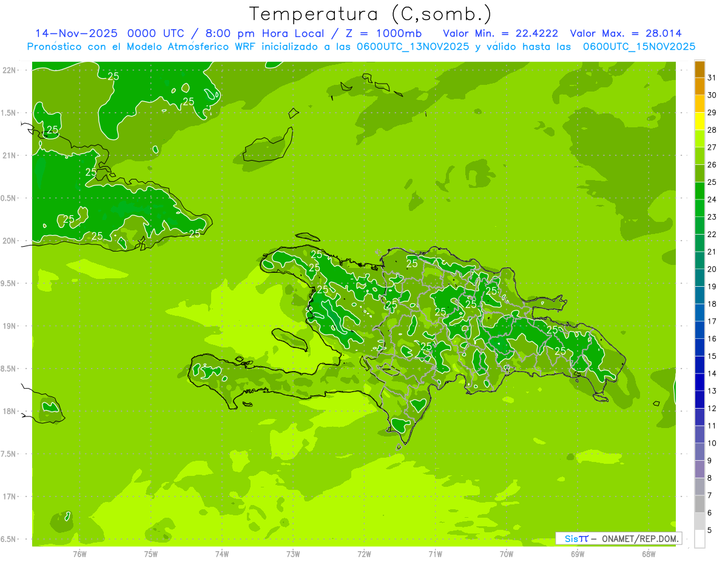Click the green swatch between 24 and 25
The width and height of the screenshot is (728, 562).
click(x=699, y=191)
